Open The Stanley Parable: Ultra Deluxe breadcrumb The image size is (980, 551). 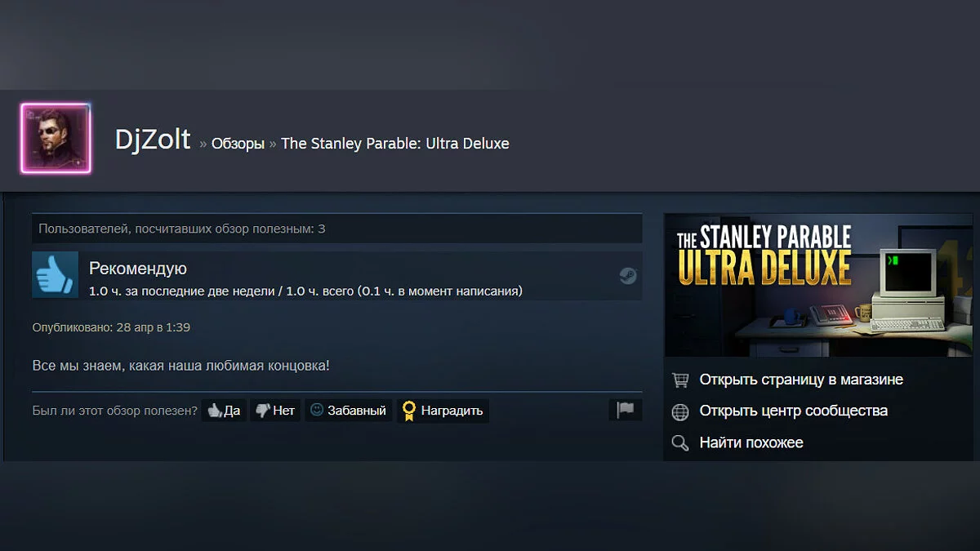click(395, 144)
